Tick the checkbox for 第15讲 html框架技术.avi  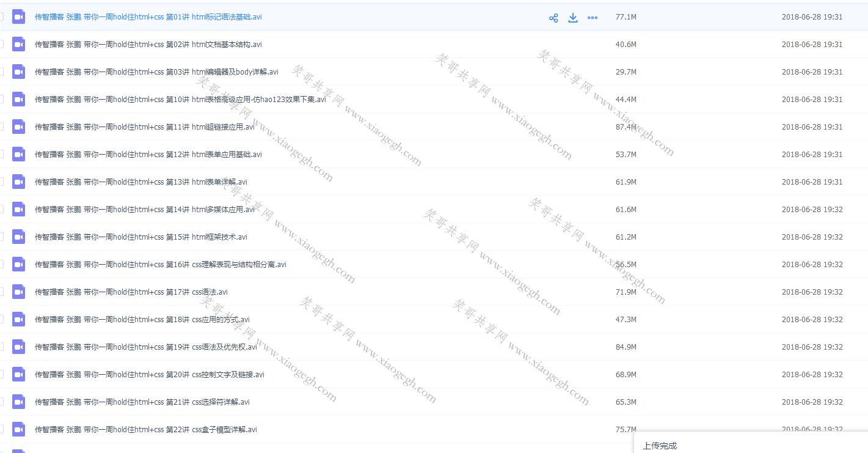click(x=1, y=237)
